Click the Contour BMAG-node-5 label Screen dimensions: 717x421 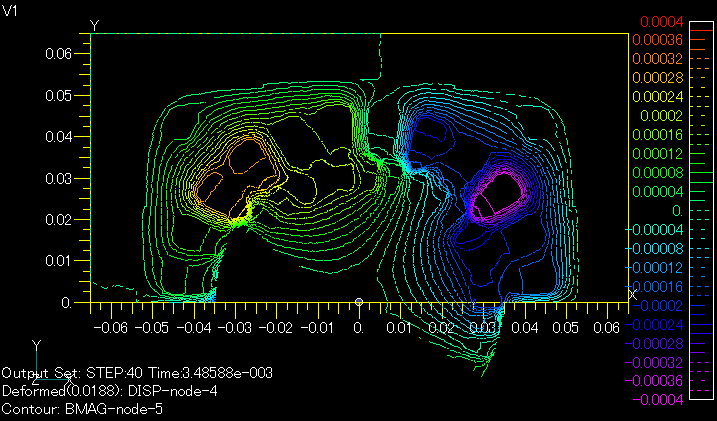pyautogui.click(x=82, y=408)
